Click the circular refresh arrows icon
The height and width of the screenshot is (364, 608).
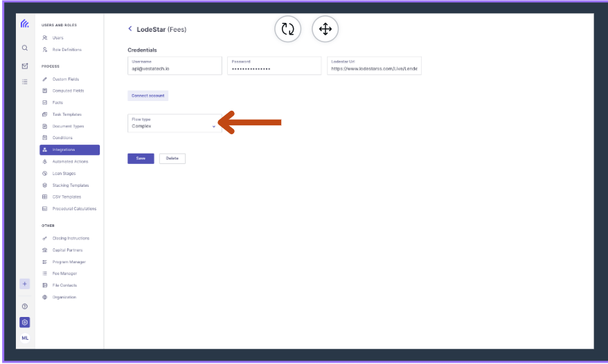pyautogui.click(x=287, y=29)
